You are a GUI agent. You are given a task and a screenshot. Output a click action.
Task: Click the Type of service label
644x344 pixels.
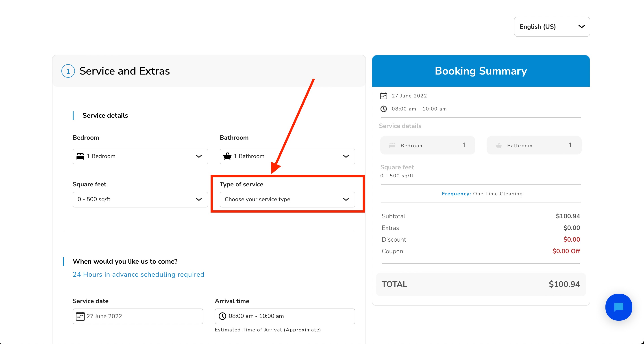click(x=241, y=184)
